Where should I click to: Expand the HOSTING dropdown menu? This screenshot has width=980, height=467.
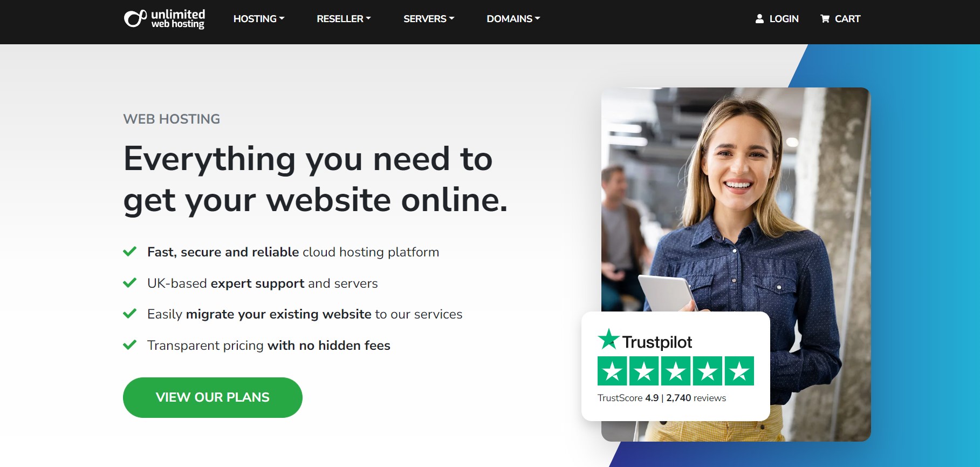[259, 19]
